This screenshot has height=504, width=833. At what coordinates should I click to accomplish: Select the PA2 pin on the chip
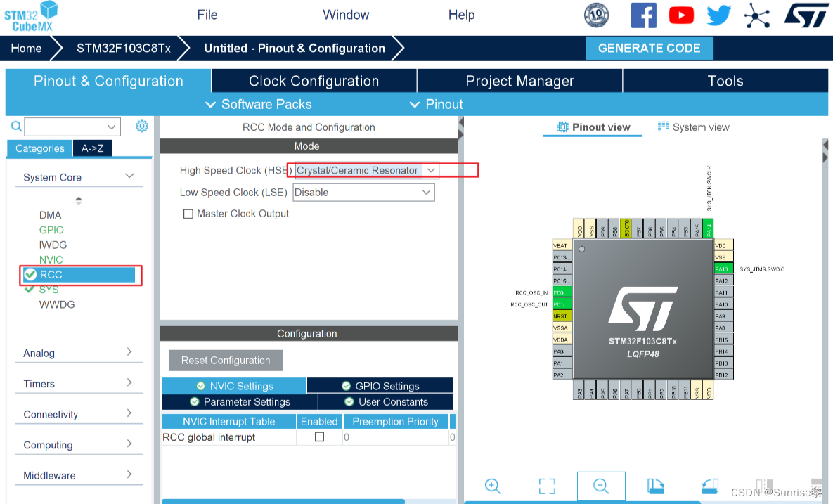[562, 375]
